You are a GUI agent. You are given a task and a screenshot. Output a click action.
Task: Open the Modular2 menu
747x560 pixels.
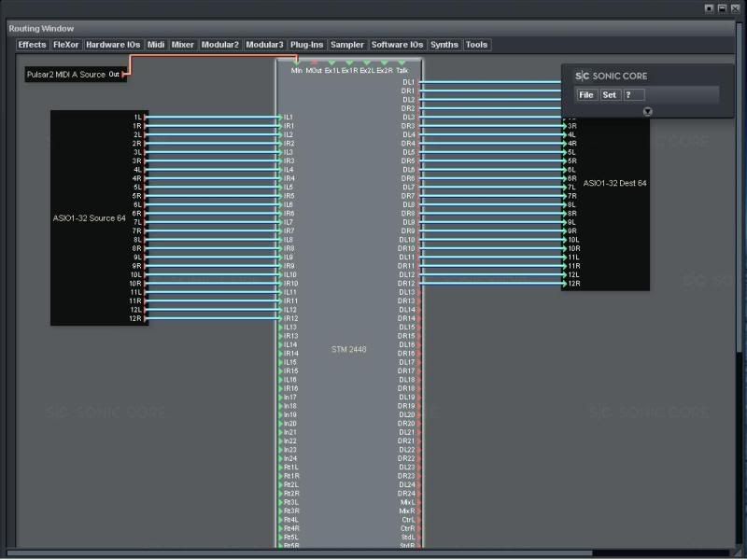click(219, 45)
